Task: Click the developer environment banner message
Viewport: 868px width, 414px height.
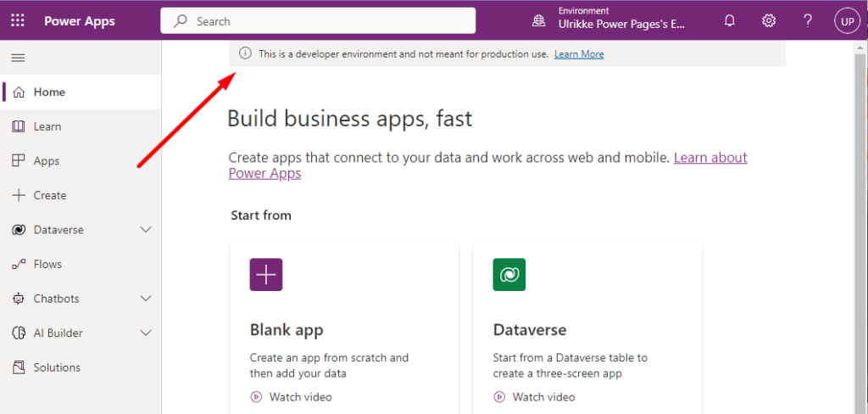Action: tap(403, 53)
